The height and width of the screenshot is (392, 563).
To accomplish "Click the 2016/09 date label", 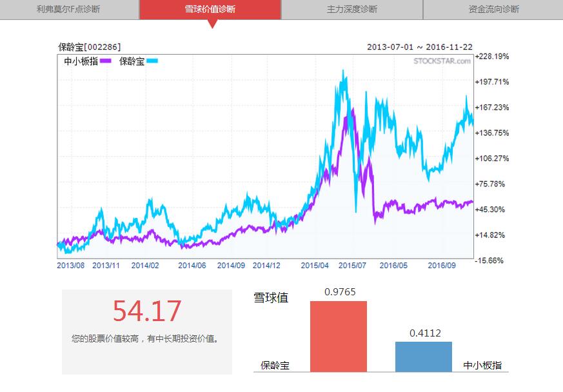I will click(442, 266).
